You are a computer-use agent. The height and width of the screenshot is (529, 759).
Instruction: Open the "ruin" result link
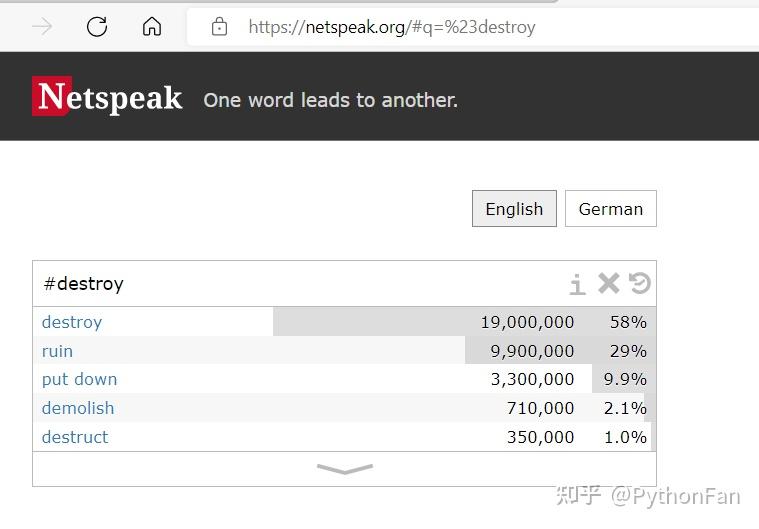tap(57, 351)
